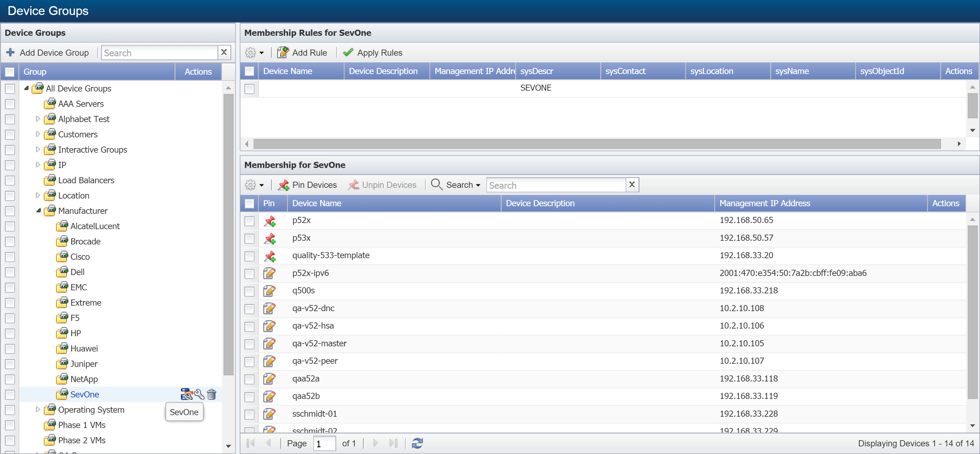Sort by Device Description in Membership table
The width and height of the screenshot is (980, 454).
point(608,203)
